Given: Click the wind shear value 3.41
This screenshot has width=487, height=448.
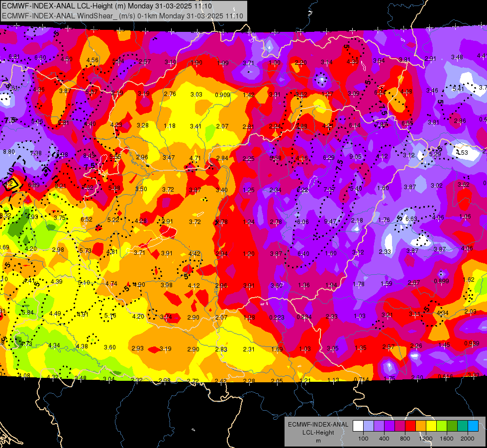Looking at the screenshot, I should click(x=196, y=126).
